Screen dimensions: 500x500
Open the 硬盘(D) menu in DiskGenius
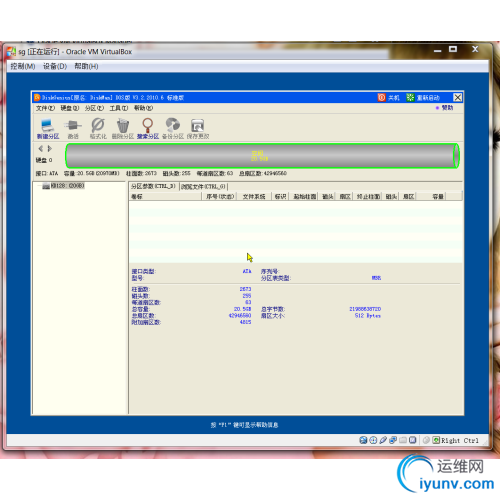70,108
